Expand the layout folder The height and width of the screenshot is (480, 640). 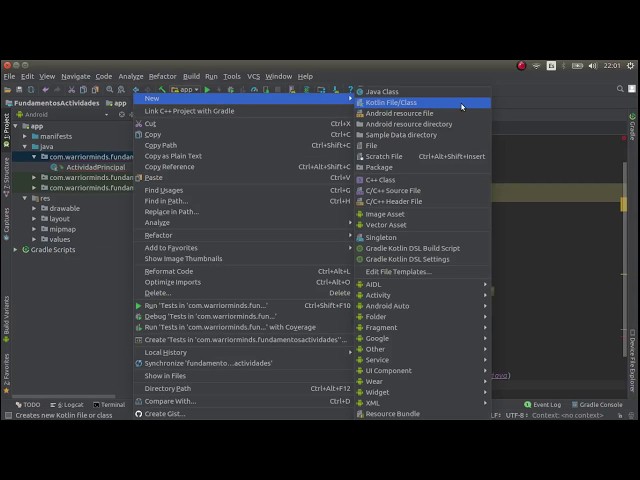click(x=34, y=219)
